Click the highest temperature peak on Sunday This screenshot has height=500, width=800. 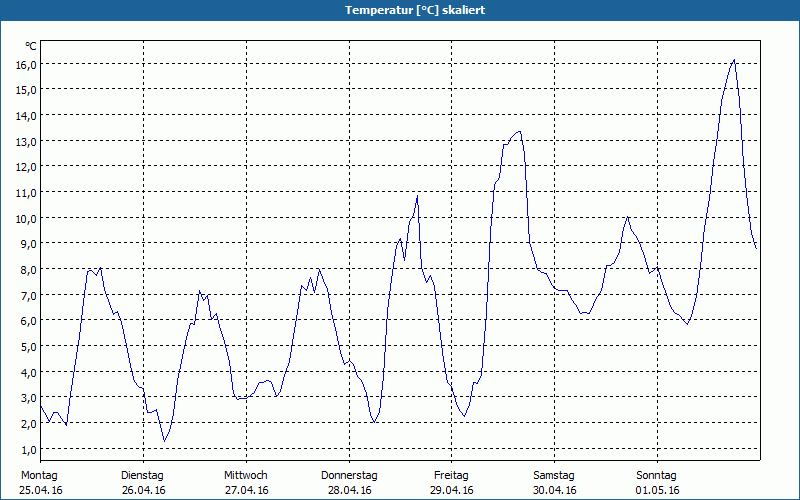point(734,60)
